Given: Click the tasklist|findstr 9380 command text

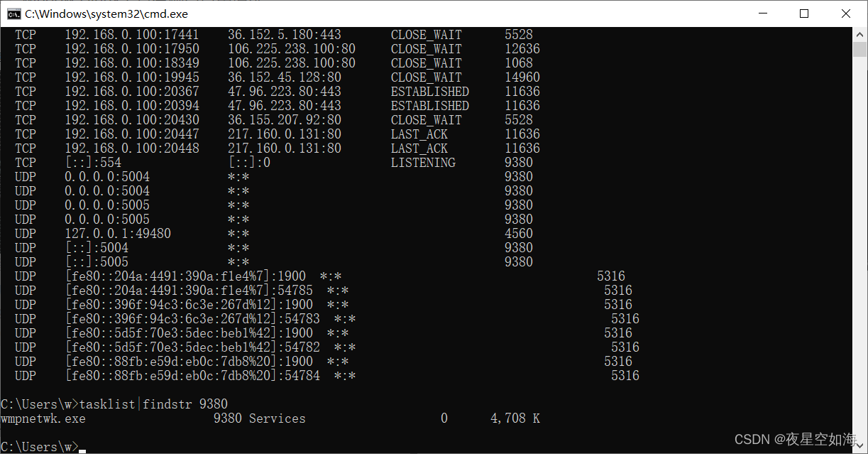Looking at the screenshot, I should [153, 404].
